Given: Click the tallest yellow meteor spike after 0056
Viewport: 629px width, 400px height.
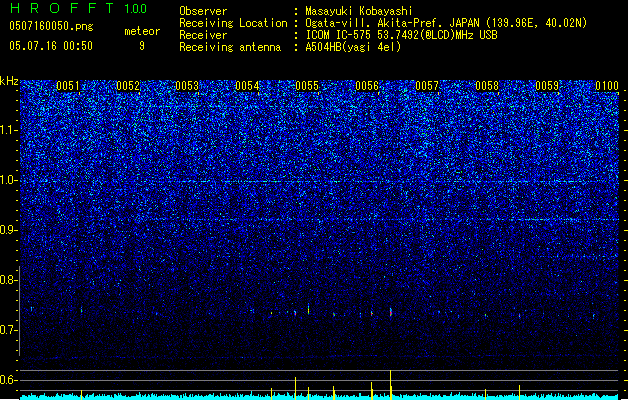Looking at the screenshot, I should [390, 385].
